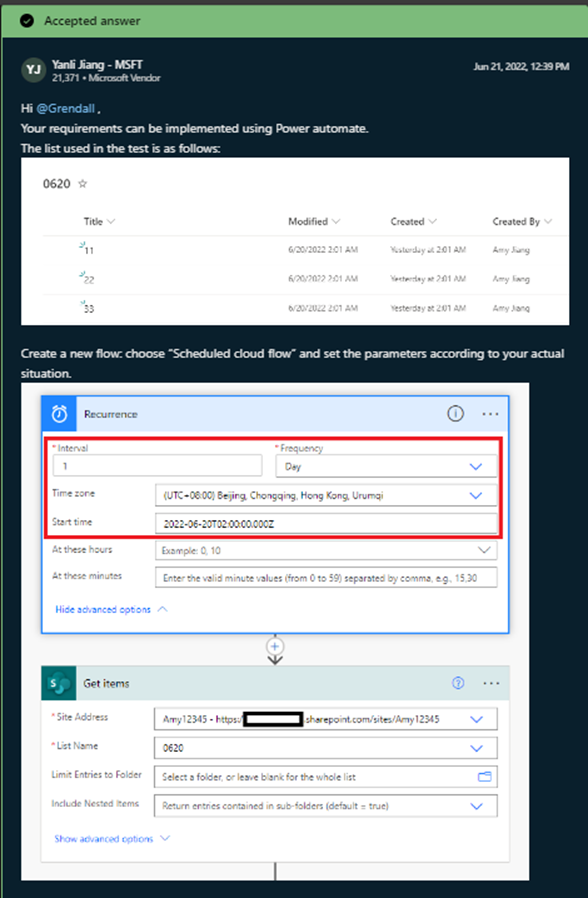Click the Recurrence clock trigger icon
The width and height of the screenshot is (588, 898).
point(59,413)
